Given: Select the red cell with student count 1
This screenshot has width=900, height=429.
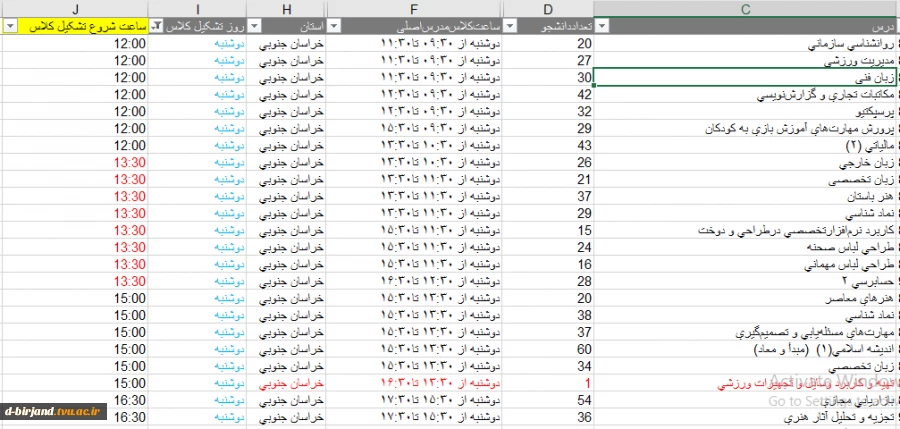Looking at the screenshot, I should (548, 383).
